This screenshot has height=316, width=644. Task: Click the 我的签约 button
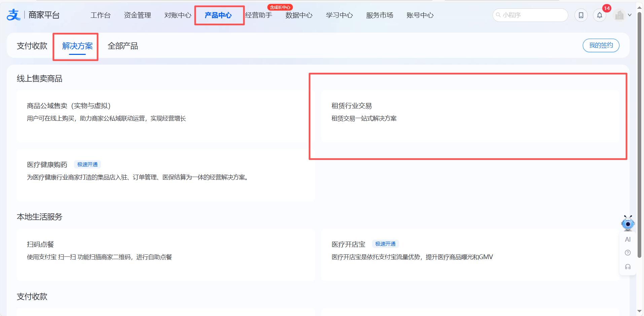coord(601,45)
